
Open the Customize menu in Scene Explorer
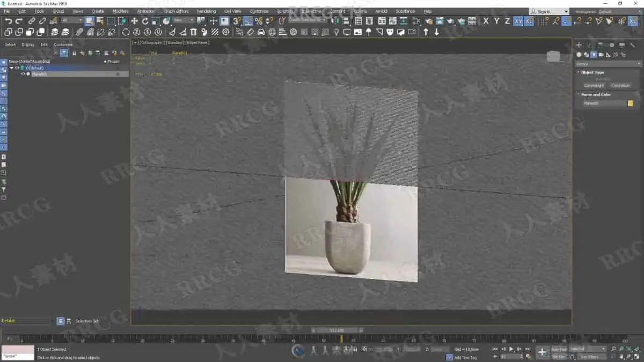63,45
